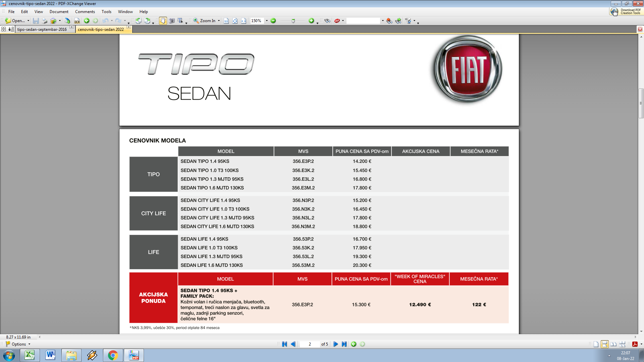Click the Open... button

click(x=15, y=21)
